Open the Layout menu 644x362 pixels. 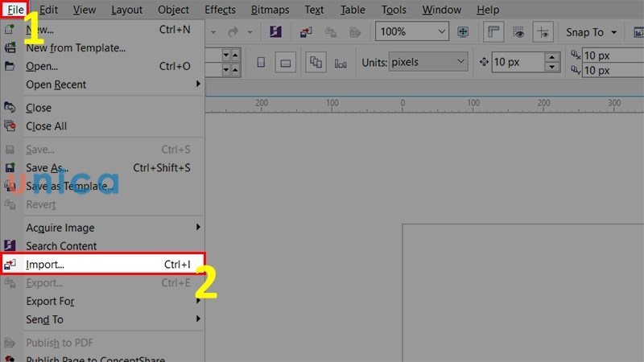(126, 10)
